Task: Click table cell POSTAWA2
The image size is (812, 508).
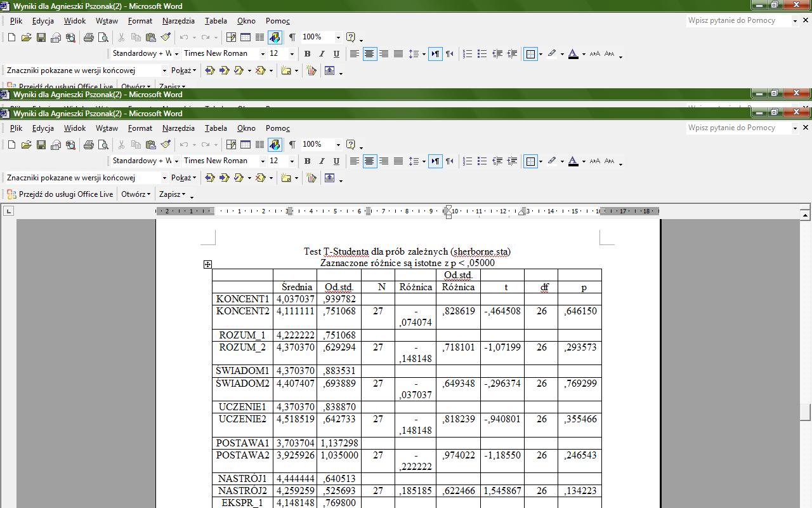Action: [x=243, y=461]
